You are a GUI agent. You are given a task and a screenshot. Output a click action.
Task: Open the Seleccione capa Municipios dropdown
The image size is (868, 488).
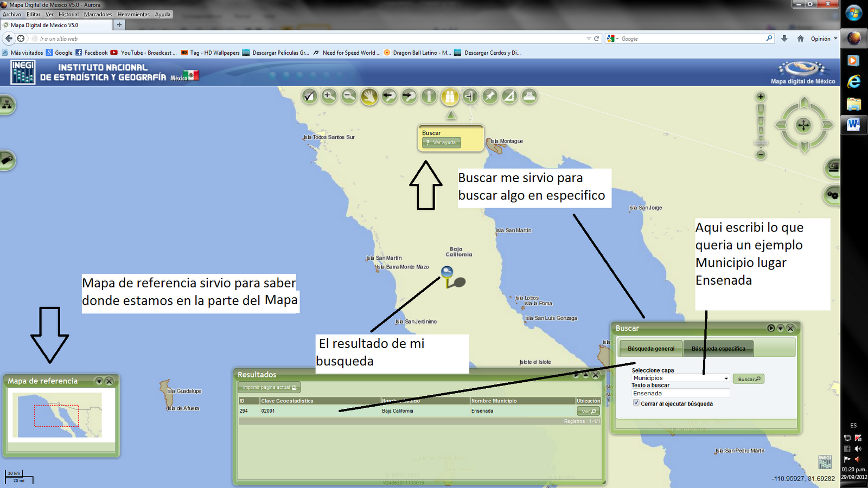680,378
